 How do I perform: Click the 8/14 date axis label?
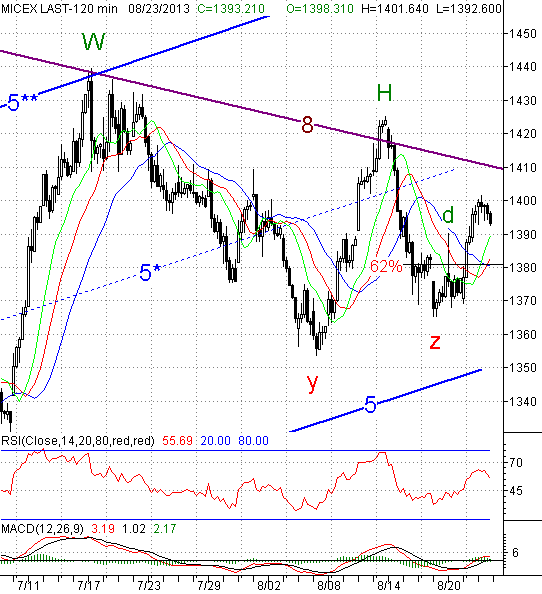pos(389,586)
